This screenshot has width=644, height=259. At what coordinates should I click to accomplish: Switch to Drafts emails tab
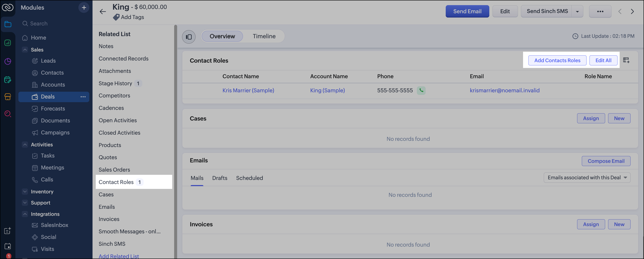pyautogui.click(x=220, y=178)
